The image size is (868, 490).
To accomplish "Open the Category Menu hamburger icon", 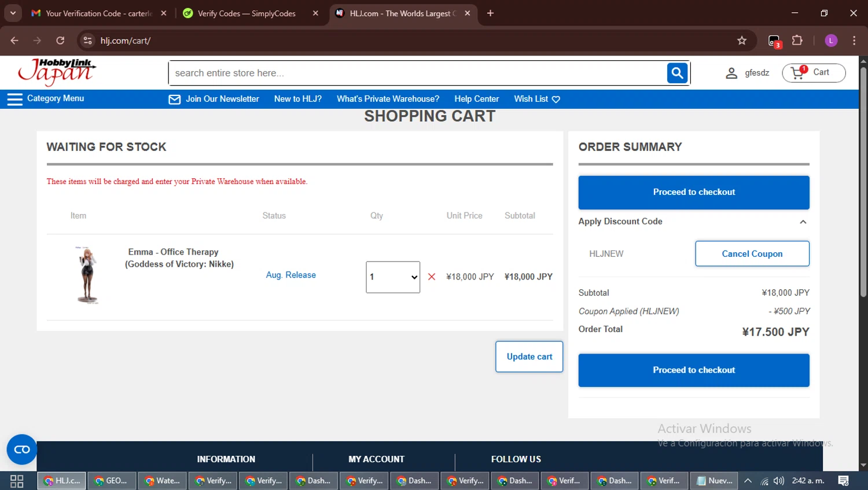I will 14,99.
